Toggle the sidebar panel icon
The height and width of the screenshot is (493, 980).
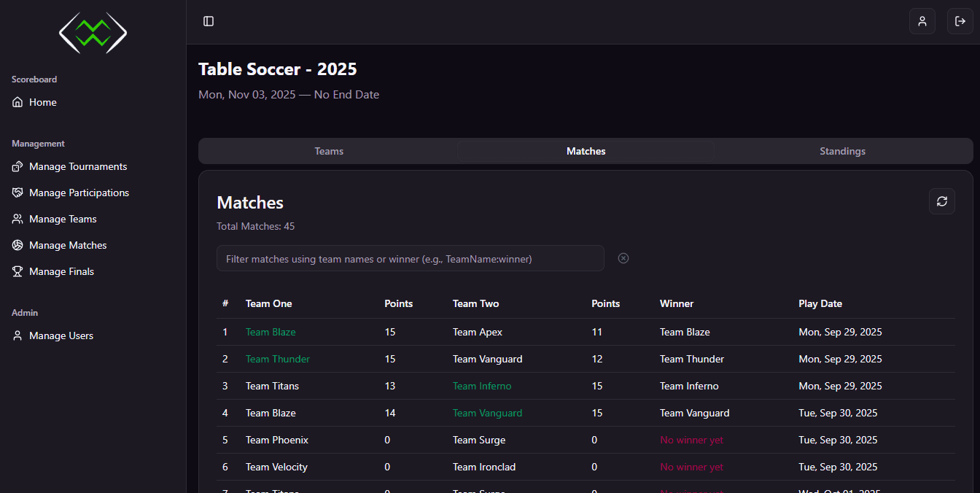click(x=209, y=21)
